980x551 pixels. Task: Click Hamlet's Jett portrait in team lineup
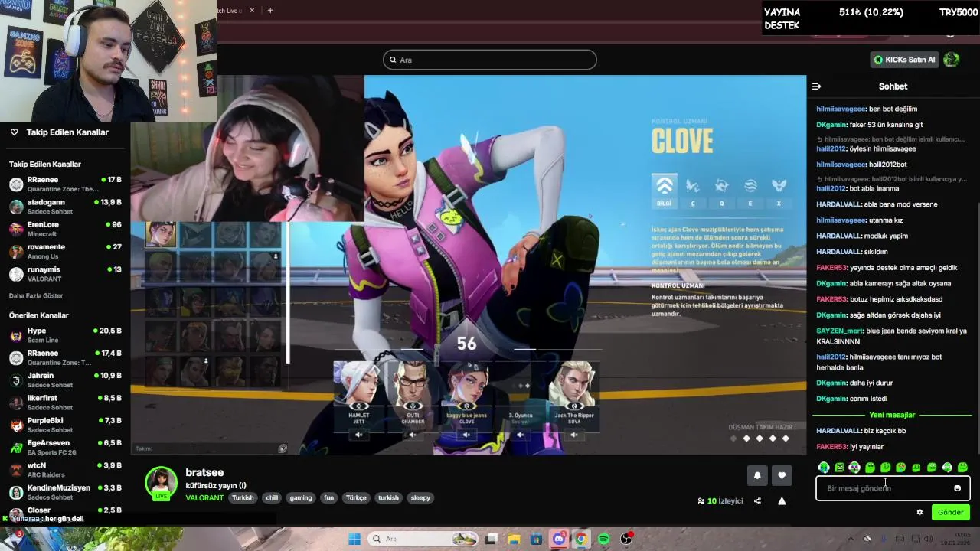coord(359,385)
